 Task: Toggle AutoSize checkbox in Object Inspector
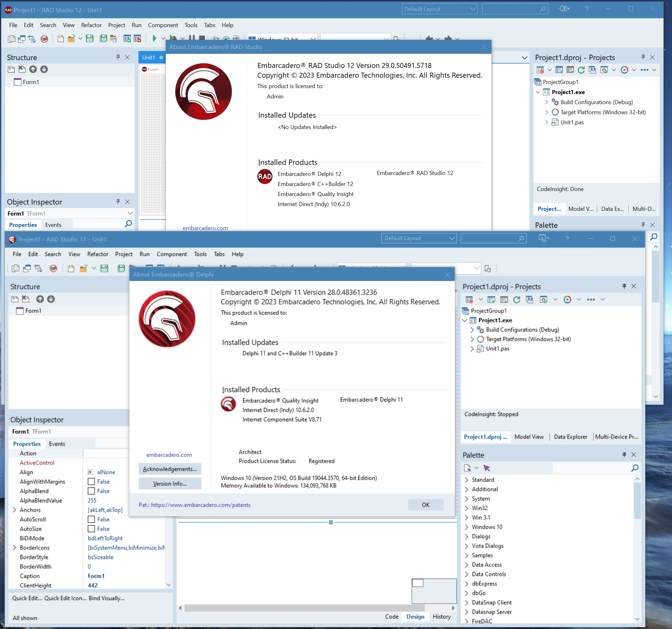(91, 529)
